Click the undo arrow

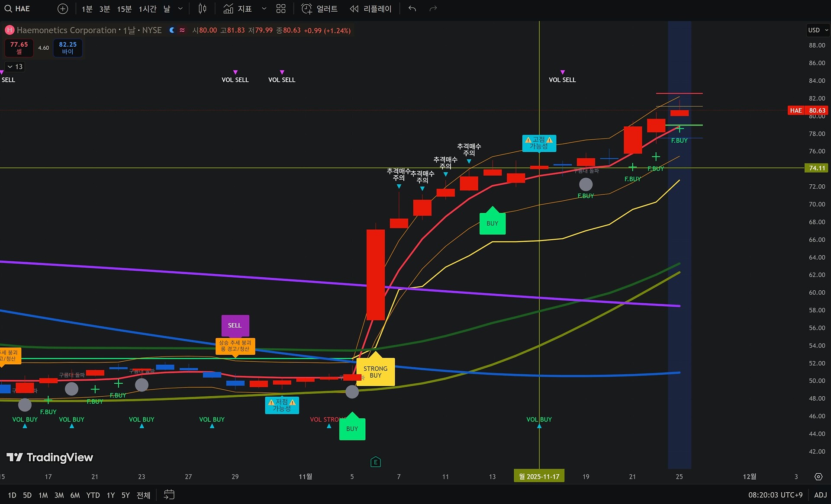click(x=412, y=9)
